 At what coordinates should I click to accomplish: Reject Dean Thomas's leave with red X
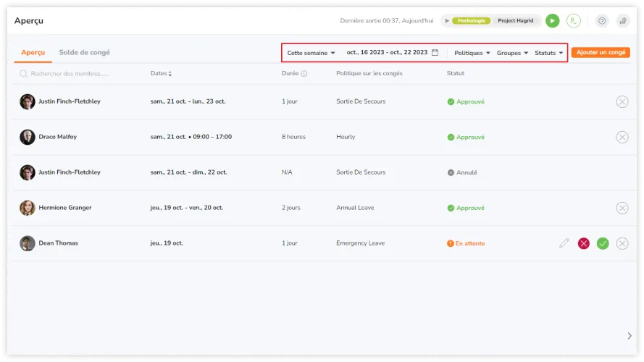click(x=584, y=243)
